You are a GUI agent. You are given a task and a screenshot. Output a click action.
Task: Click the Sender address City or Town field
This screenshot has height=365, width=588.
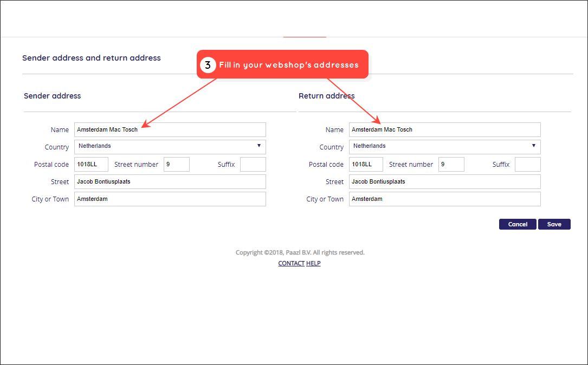(170, 199)
